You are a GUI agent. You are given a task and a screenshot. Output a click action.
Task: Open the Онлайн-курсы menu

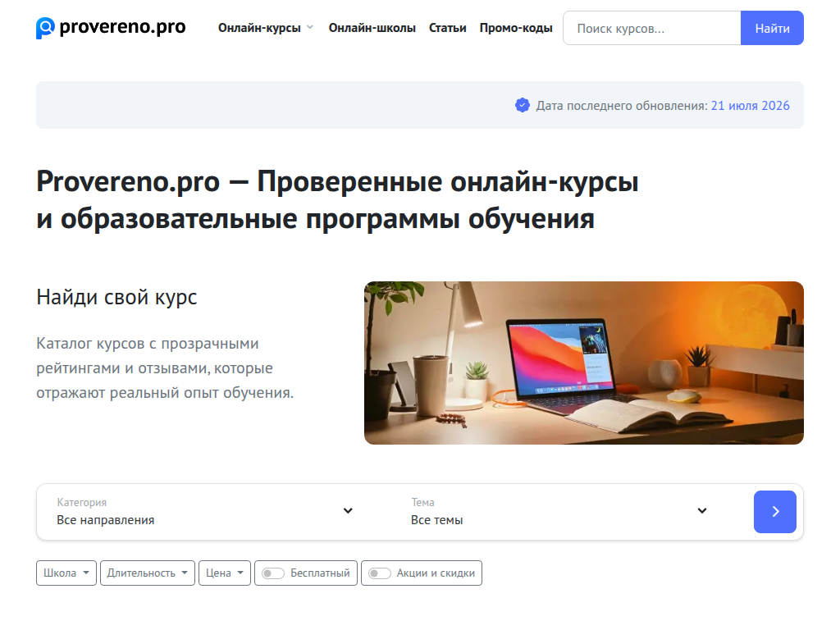pyautogui.click(x=259, y=28)
